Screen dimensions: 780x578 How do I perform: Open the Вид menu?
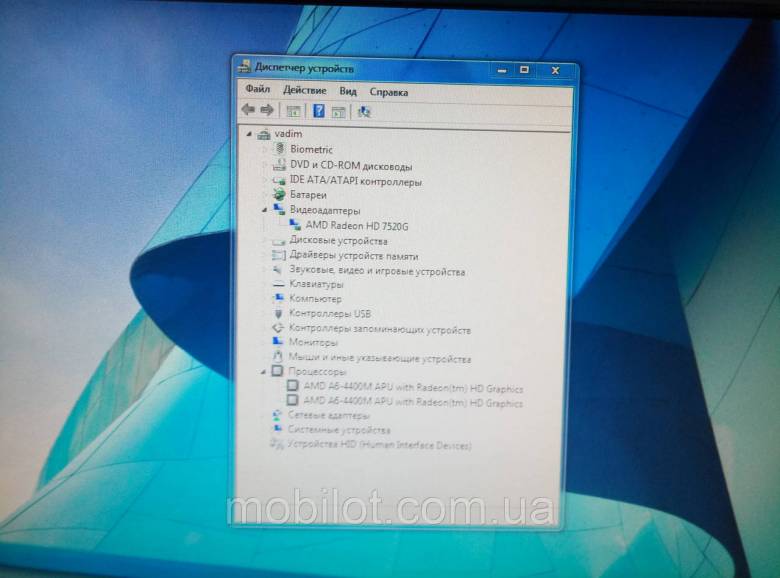coord(348,92)
